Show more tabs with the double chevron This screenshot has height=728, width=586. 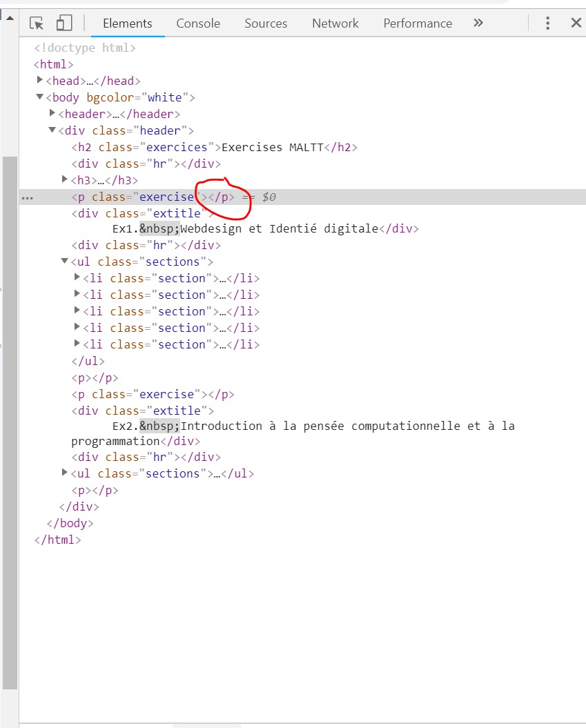click(478, 23)
